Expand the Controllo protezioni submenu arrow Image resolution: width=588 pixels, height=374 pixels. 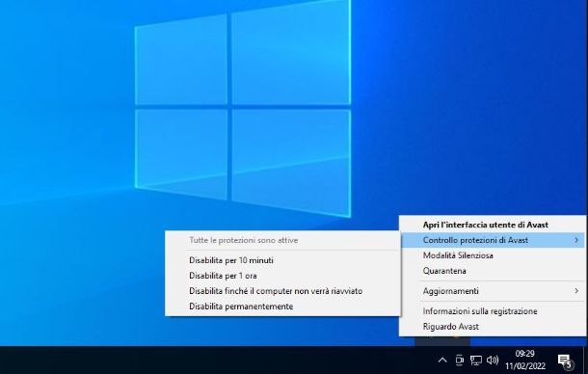(576, 240)
